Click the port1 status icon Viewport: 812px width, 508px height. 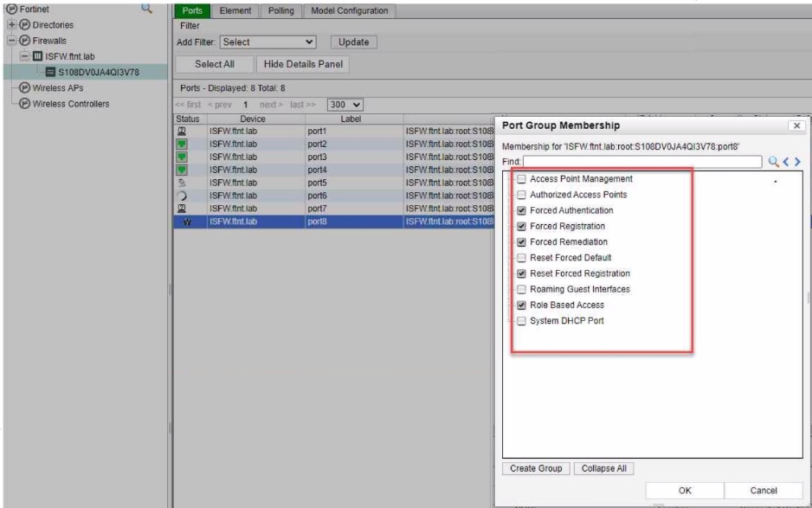(x=183, y=132)
